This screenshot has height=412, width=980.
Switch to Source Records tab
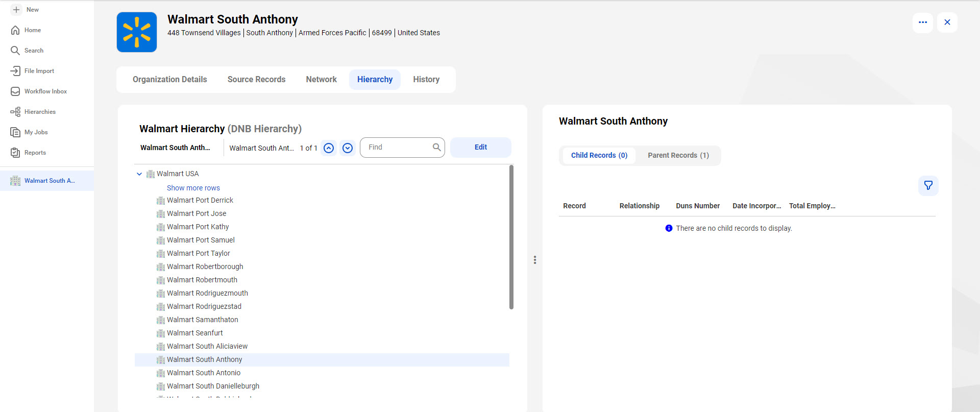[256, 80]
